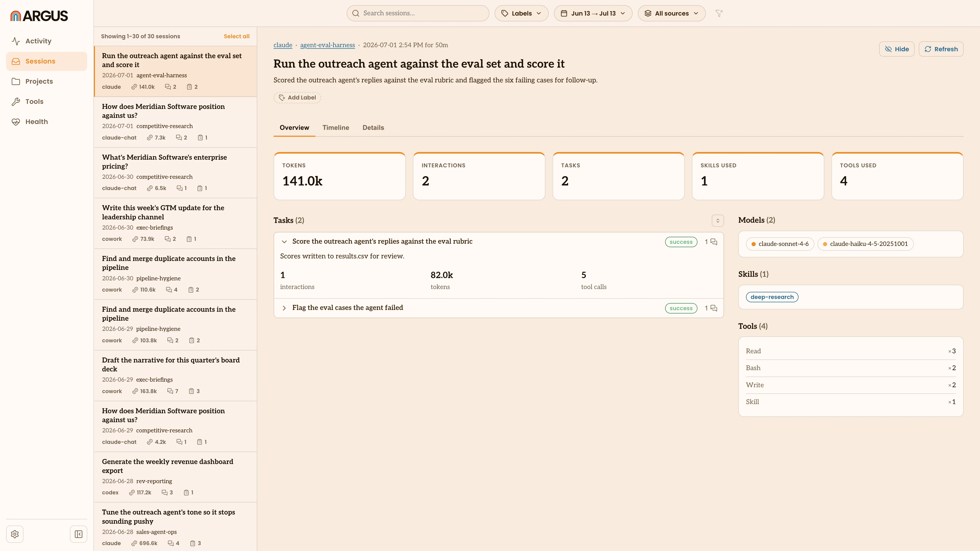The height and width of the screenshot is (551, 980).
Task: Click the Bash tool row
Action: click(x=851, y=368)
